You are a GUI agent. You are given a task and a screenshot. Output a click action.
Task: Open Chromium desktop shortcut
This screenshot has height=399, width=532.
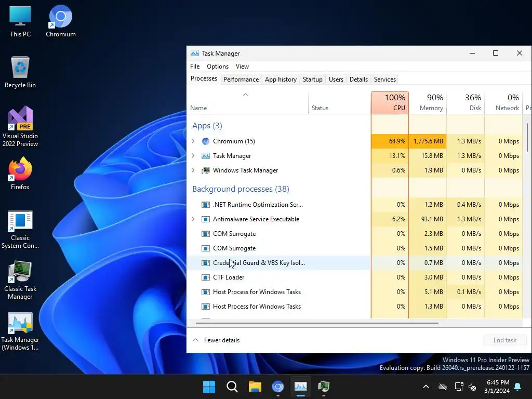(60, 21)
